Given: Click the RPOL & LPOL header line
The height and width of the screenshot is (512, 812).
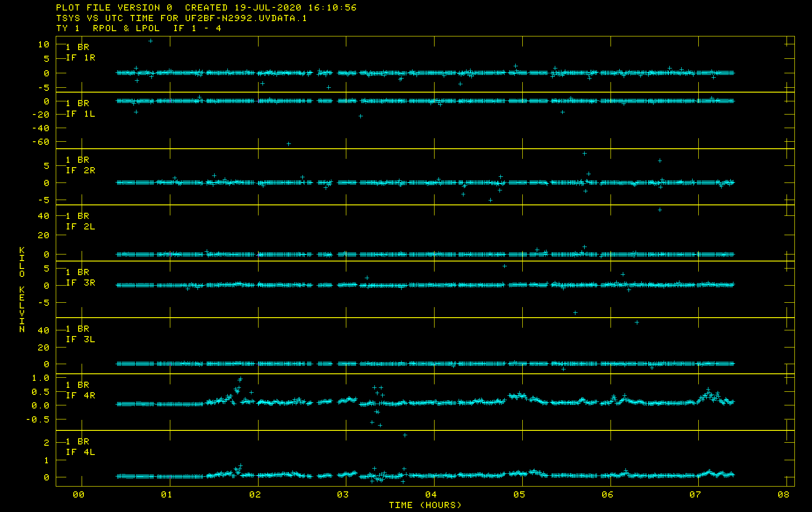Looking at the screenshot, I should coord(139,28).
